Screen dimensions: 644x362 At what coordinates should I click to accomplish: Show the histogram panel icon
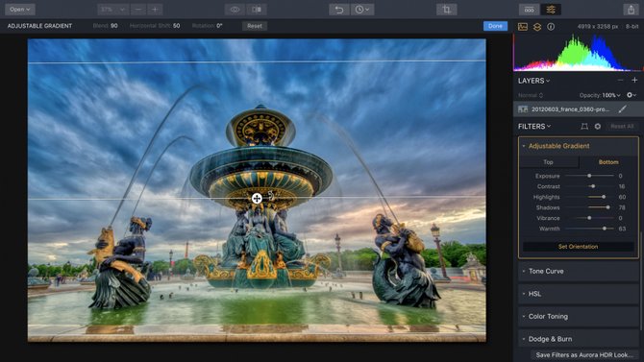[523, 27]
